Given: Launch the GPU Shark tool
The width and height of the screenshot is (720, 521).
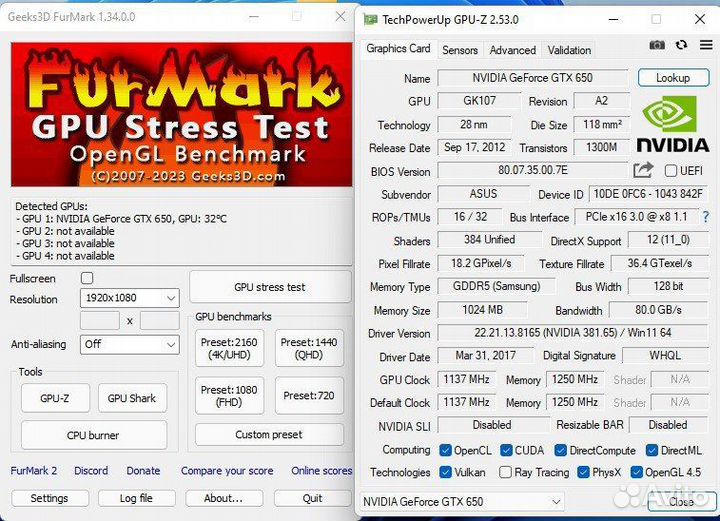Looking at the screenshot, I should (132, 398).
